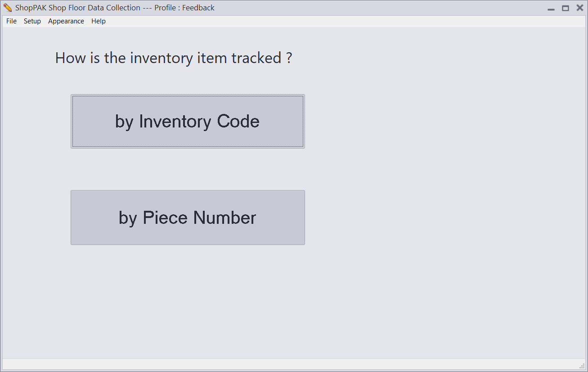Click empty title bar space left of Minimize
The image size is (588, 372).
click(x=382, y=8)
